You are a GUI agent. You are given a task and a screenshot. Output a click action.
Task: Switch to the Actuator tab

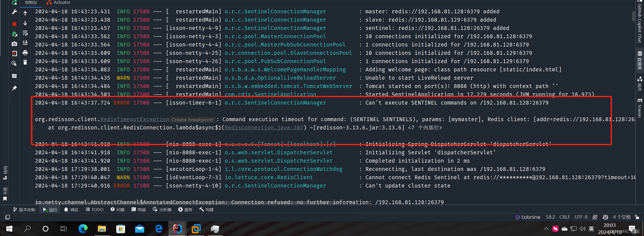(x=59, y=3)
